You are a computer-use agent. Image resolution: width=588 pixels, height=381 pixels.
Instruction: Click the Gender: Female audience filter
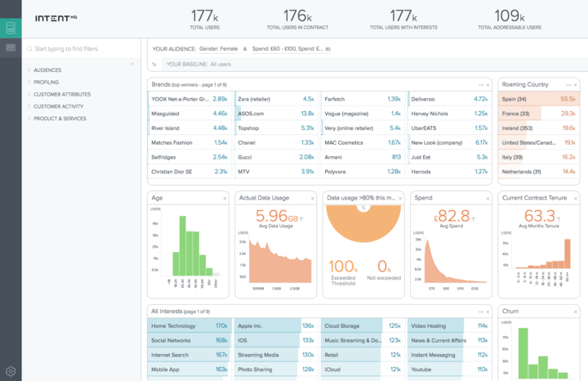click(218, 49)
